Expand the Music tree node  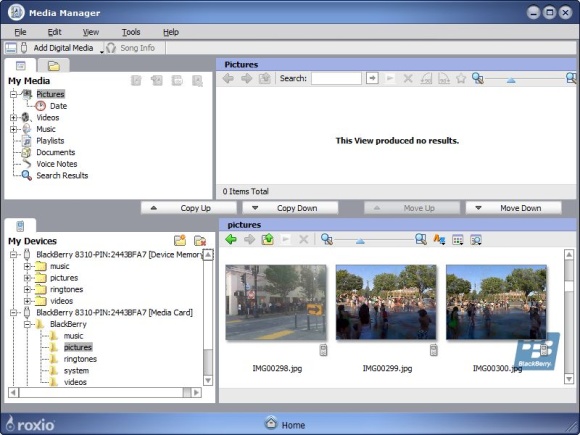13,129
